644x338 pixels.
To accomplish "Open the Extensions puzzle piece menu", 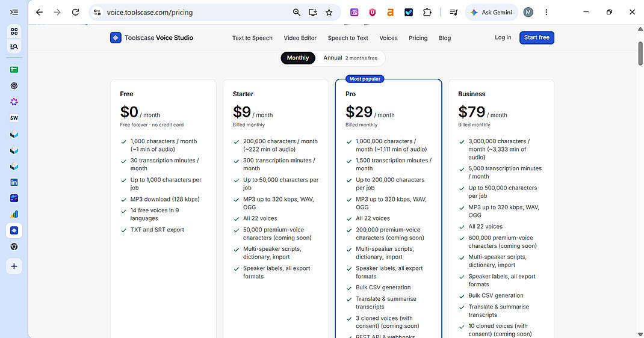I will [x=427, y=12].
